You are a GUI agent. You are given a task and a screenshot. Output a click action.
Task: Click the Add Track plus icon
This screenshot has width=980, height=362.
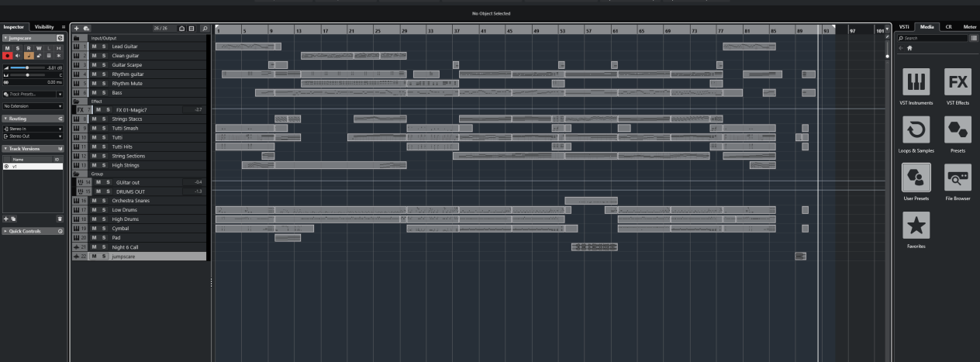77,28
